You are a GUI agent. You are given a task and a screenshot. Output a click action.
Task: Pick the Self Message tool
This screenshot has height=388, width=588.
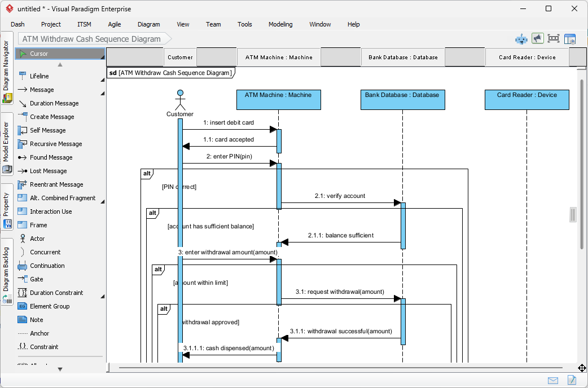point(47,130)
